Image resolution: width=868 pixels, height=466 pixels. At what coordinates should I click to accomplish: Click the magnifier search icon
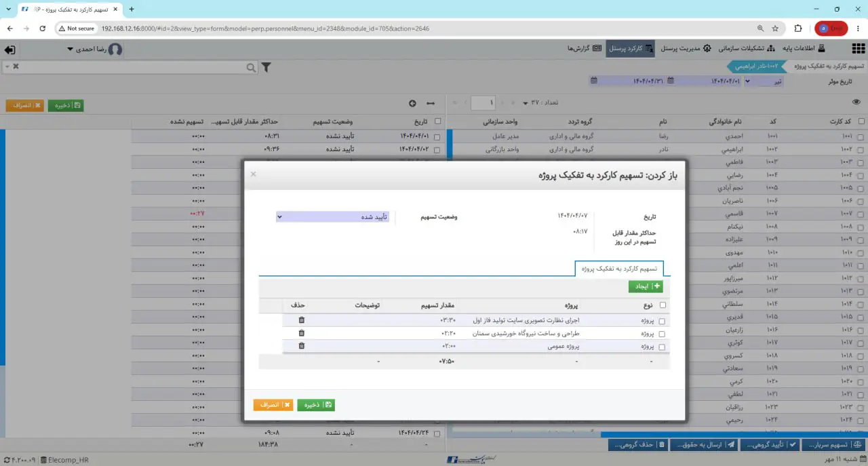pyautogui.click(x=251, y=67)
